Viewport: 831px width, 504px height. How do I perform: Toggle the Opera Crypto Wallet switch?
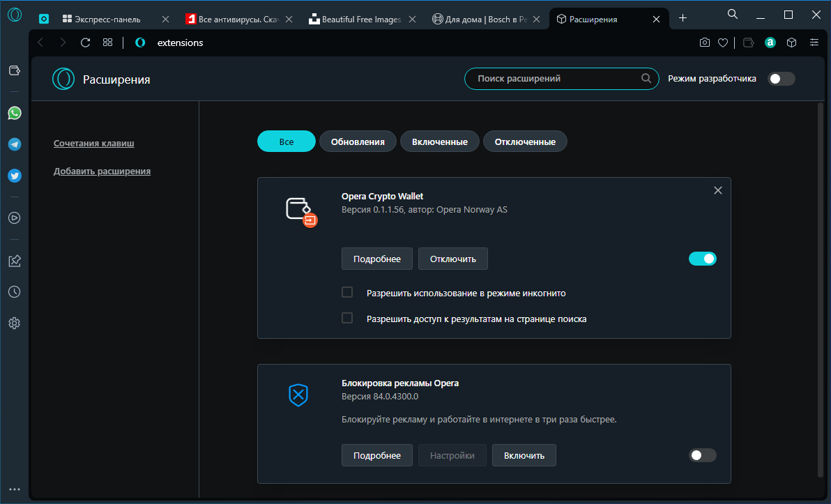[x=702, y=259]
